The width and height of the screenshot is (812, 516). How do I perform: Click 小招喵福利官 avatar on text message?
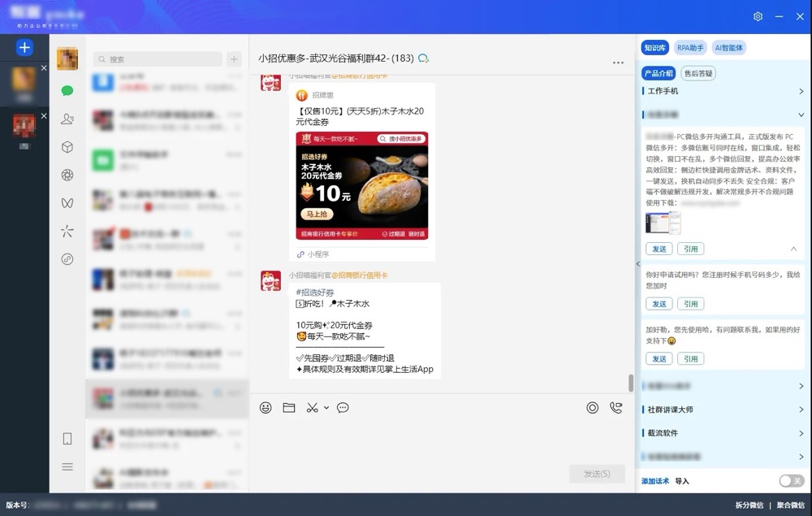point(270,281)
